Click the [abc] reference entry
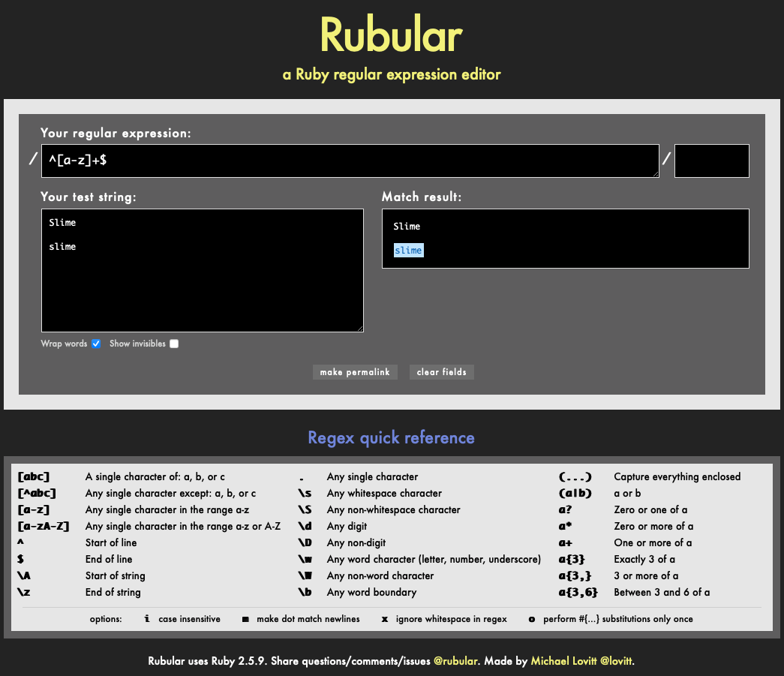This screenshot has height=676, width=784. (34, 476)
